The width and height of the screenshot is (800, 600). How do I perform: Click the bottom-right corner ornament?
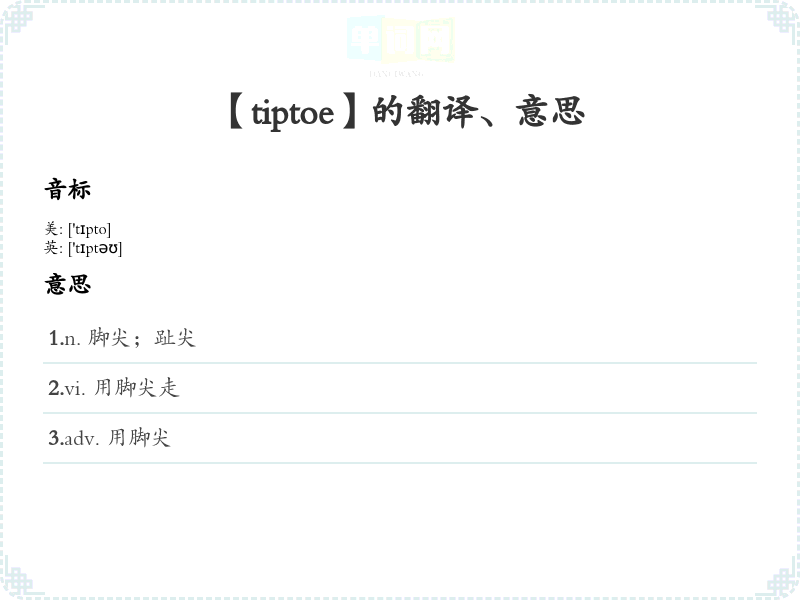tap(782, 582)
